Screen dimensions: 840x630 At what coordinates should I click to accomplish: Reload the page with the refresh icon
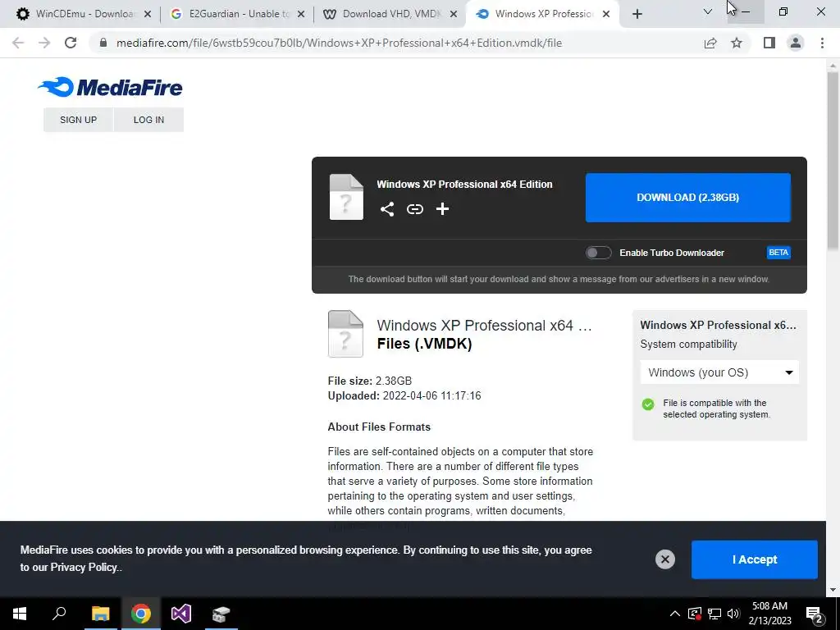tap(71, 43)
